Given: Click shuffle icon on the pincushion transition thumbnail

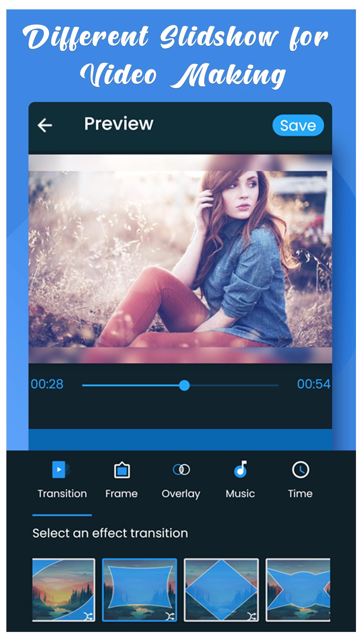Looking at the screenshot, I should (170, 616).
